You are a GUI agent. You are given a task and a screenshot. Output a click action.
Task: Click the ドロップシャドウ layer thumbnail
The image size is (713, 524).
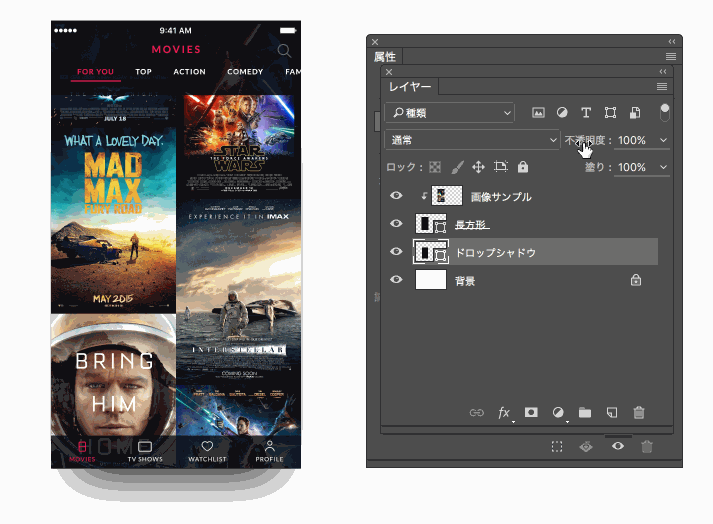431,252
